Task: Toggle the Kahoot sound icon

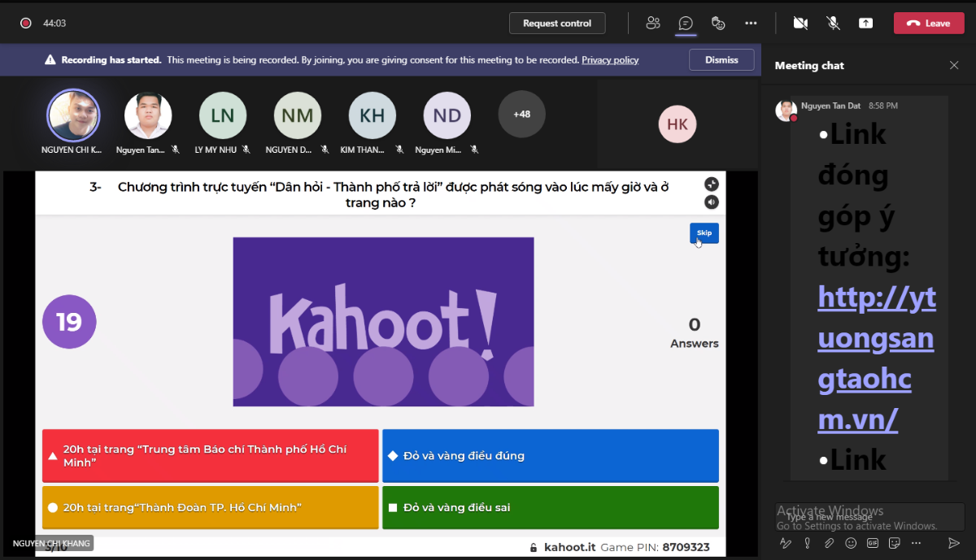Action: coord(712,202)
